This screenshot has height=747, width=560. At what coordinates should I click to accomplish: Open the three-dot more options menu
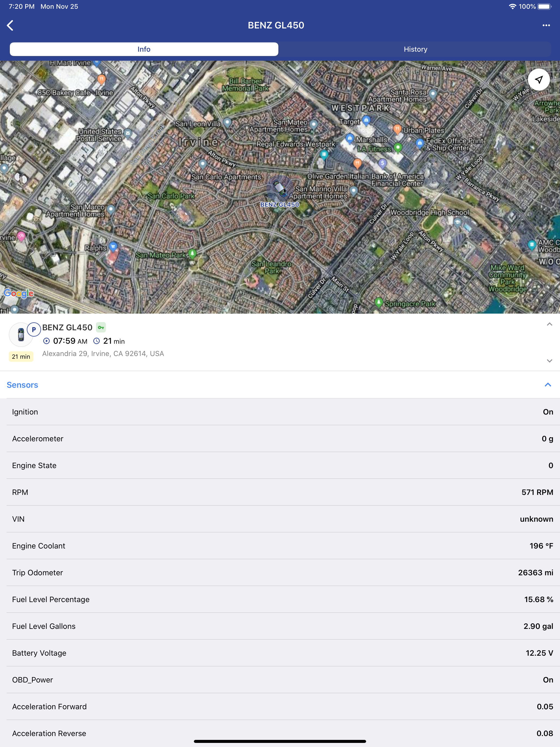[x=546, y=25]
